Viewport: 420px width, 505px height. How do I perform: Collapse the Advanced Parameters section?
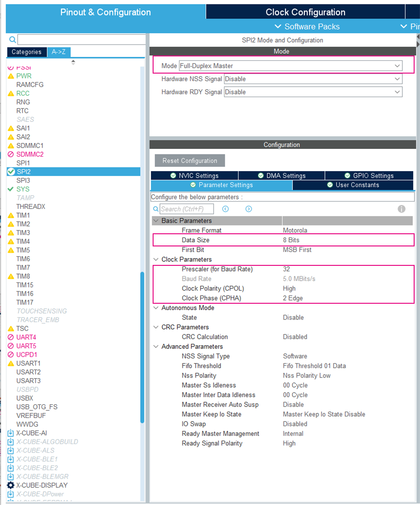[x=156, y=346]
